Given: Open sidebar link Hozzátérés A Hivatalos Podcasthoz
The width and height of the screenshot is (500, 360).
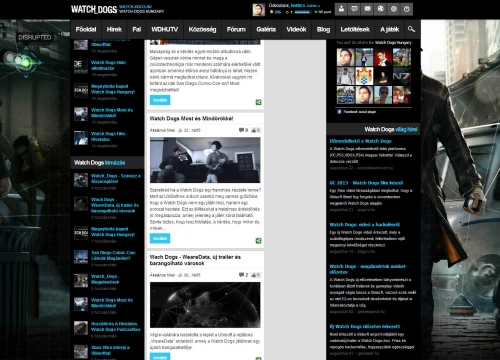Looking at the screenshot, I should pyautogui.click(x=115, y=326).
